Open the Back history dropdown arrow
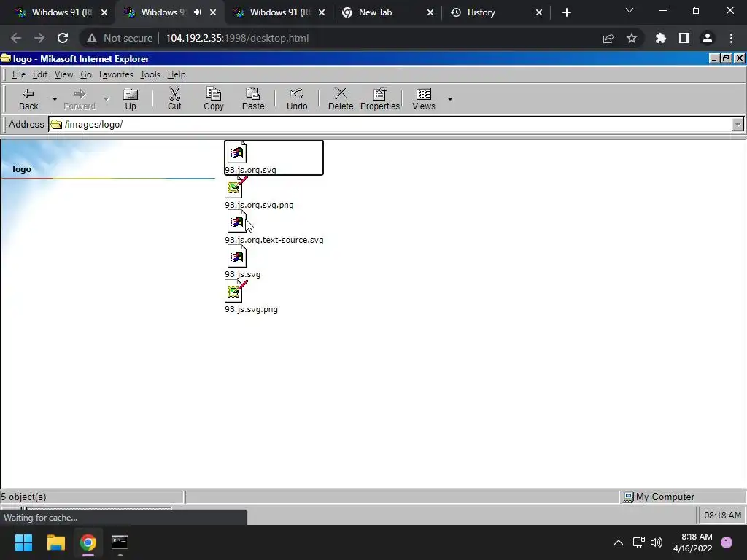The width and height of the screenshot is (747, 560). pyautogui.click(x=54, y=99)
